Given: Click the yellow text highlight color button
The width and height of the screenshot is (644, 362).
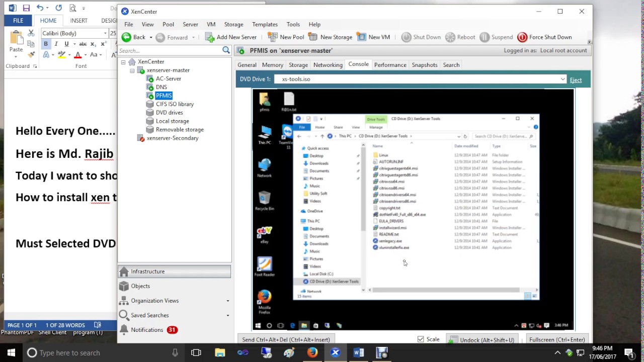Looking at the screenshot, I should point(62,55).
